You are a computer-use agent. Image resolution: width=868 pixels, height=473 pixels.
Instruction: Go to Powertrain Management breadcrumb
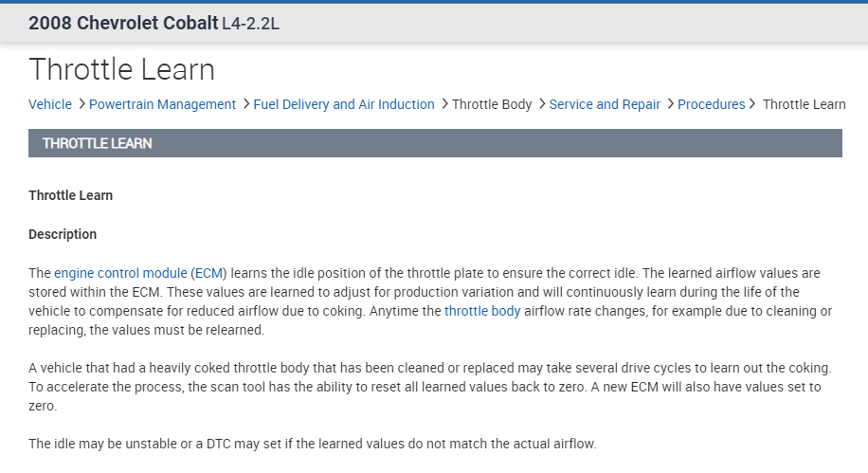pos(162,104)
